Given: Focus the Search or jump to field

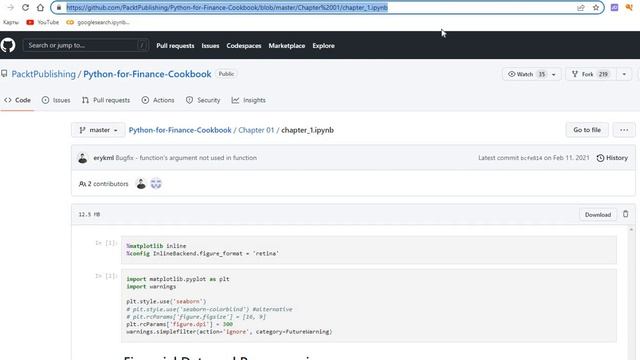Looking at the screenshot, I should pyautogui.click(x=86, y=45).
